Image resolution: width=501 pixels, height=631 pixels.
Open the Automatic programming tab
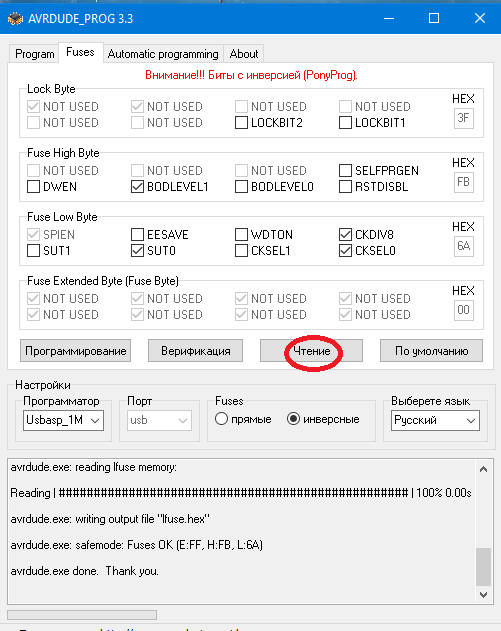tap(163, 54)
